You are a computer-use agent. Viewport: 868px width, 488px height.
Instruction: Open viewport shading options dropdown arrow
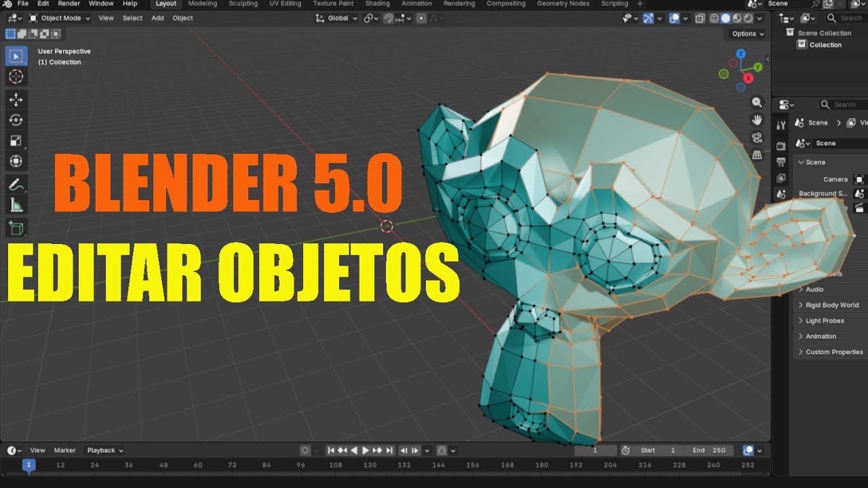pyautogui.click(x=759, y=18)
